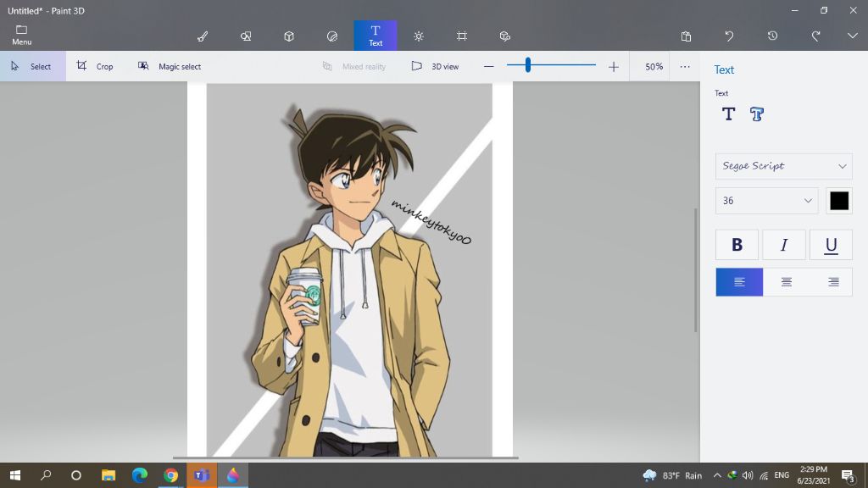Open the black text color swatch
The image size is (868, 488).
839,200
